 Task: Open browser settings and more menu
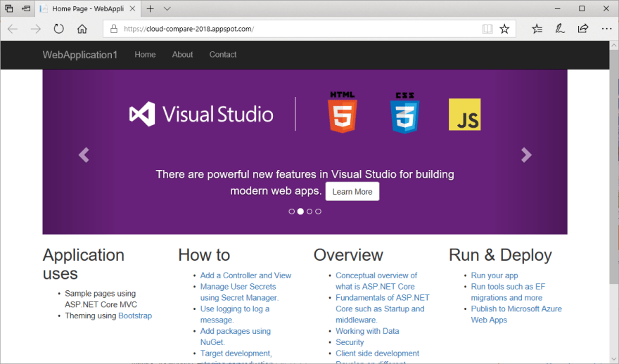606,29
